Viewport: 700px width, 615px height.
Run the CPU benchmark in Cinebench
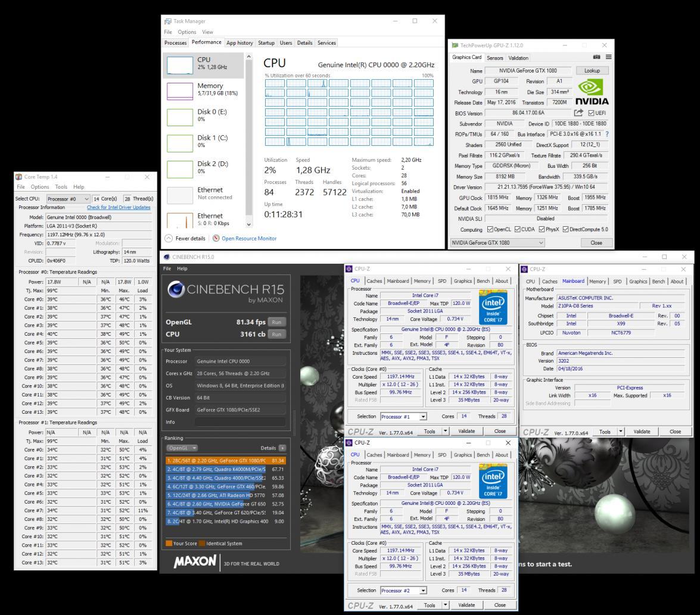coord(277,334)
